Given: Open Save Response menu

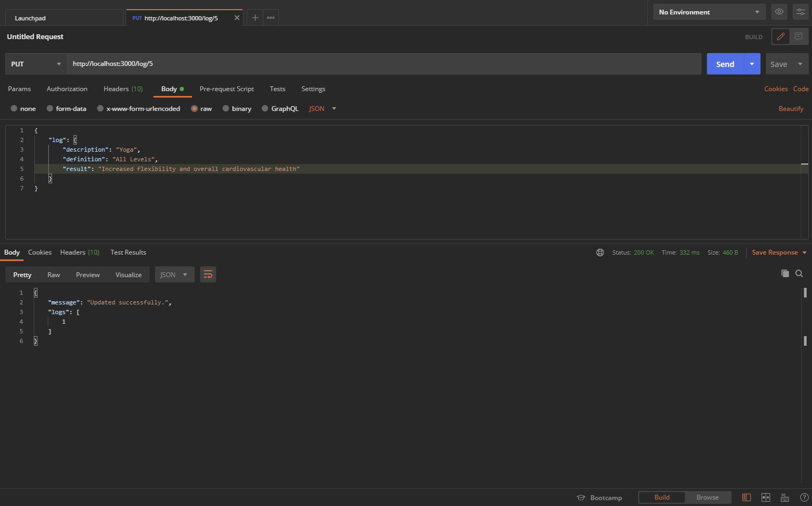Looking at the screenshot, I should pyautogui.click(x=779, y=252).
